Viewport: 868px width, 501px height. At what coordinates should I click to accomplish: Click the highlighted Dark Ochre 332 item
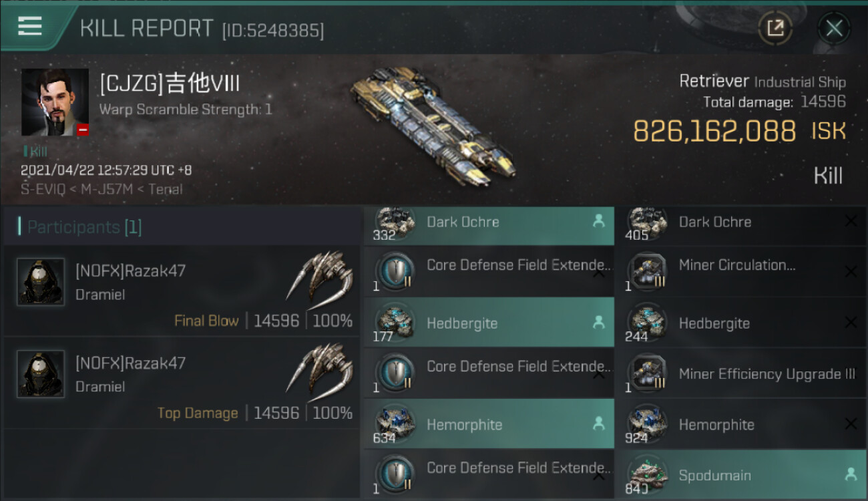489,224
